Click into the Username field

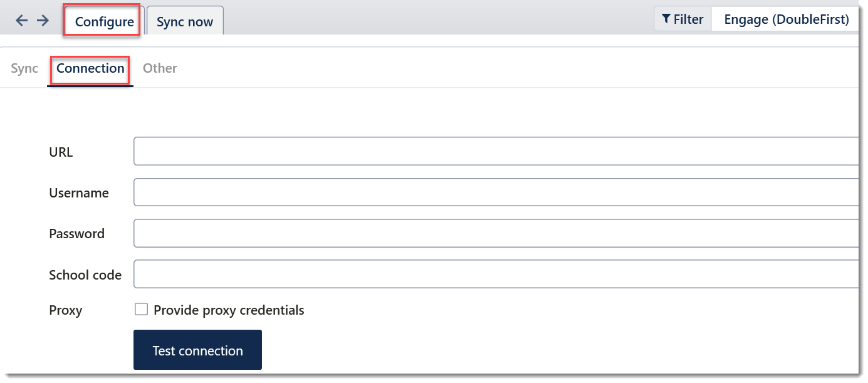pos(495,192)
